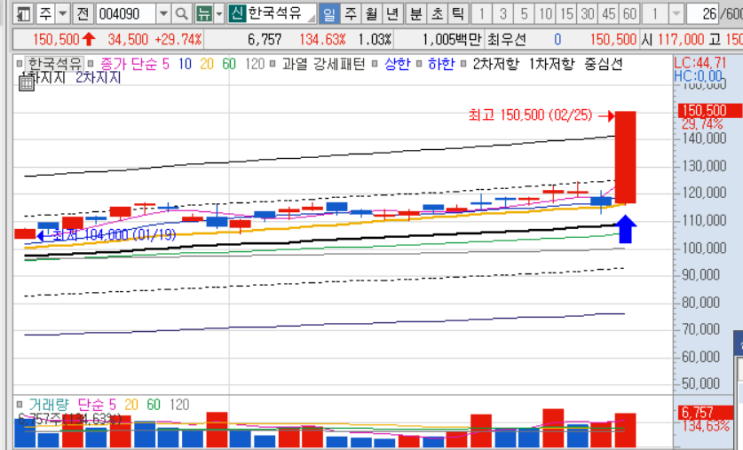Screen dimensions: 743x450
Task: Click the grey 120 price moving average label
Action: 254,63
